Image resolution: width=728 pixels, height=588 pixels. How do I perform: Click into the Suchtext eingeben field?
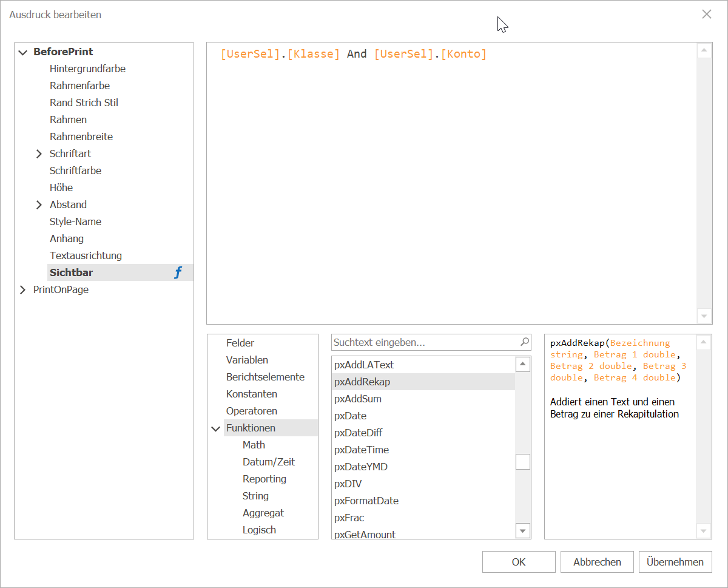coord(425,342)
